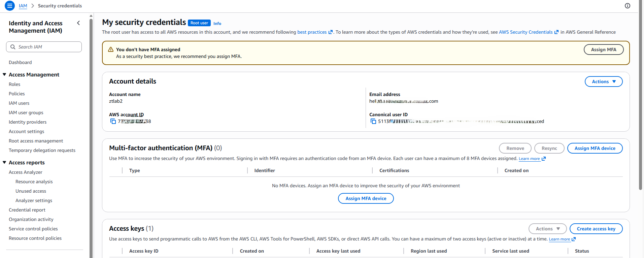Click the Assign MFA banner button
Screen dimensions: 644x258
tap(604, 50)
